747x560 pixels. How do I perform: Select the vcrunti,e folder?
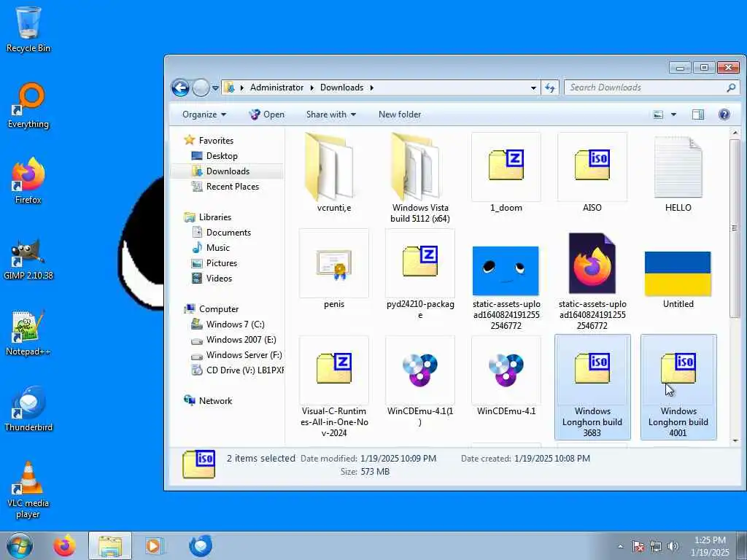click(334, 172)
